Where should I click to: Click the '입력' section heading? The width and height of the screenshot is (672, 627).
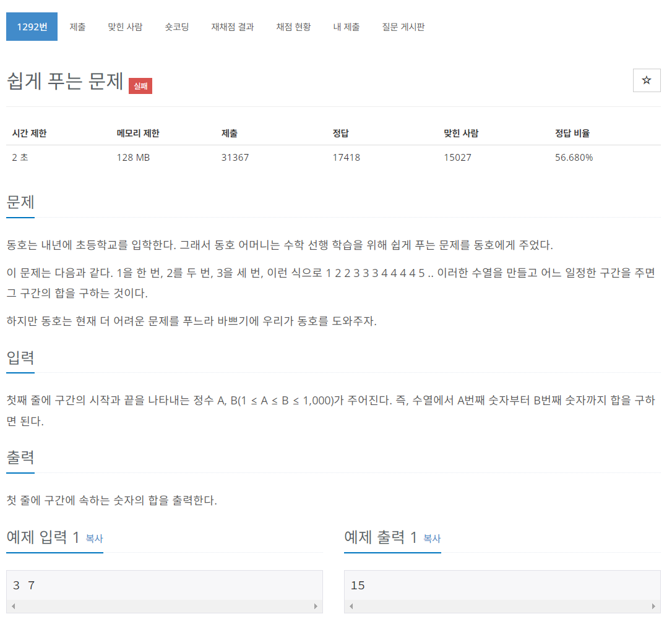[x=20, y=357]
